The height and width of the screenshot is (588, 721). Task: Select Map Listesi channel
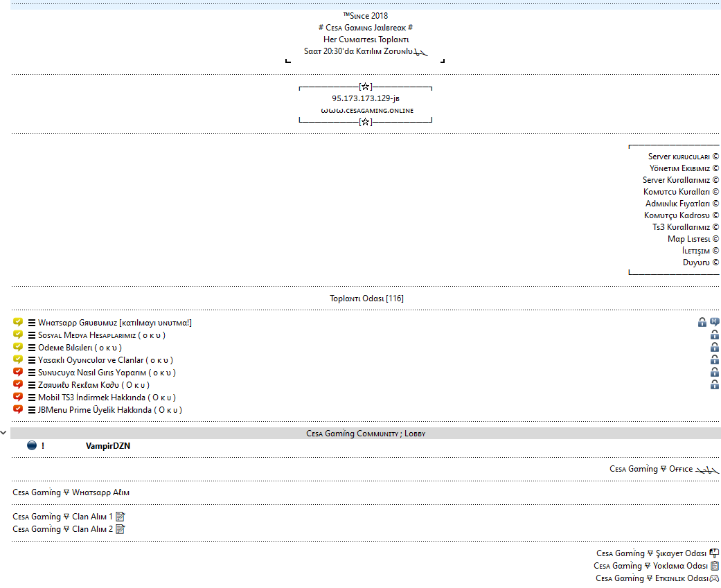coord(693,239)
